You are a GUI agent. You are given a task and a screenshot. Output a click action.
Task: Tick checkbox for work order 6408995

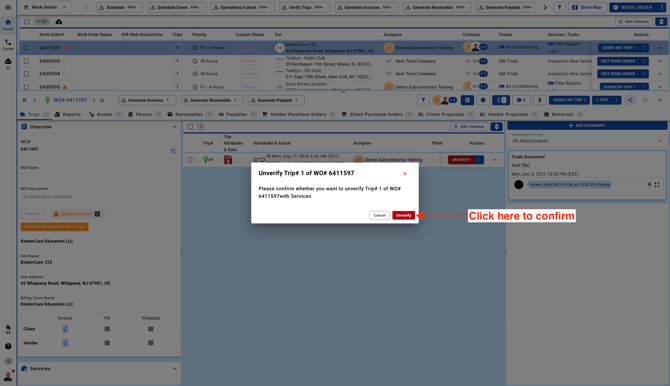[x=26, y=87]
